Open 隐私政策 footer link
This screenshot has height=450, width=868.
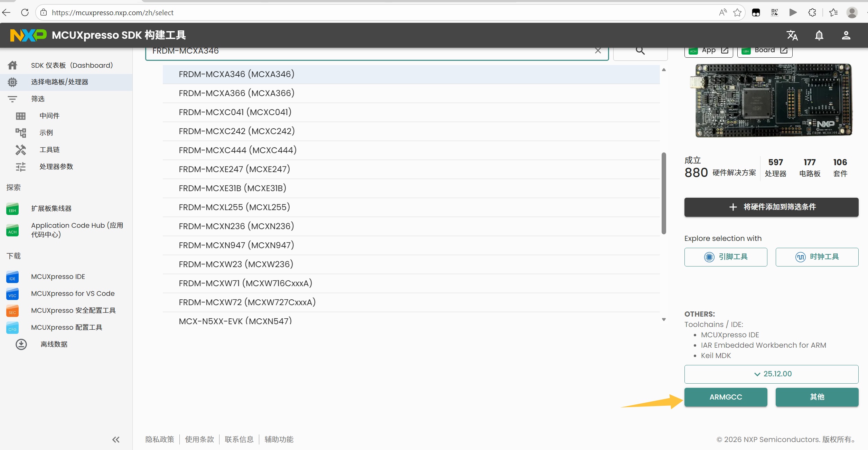click(160, 440)
